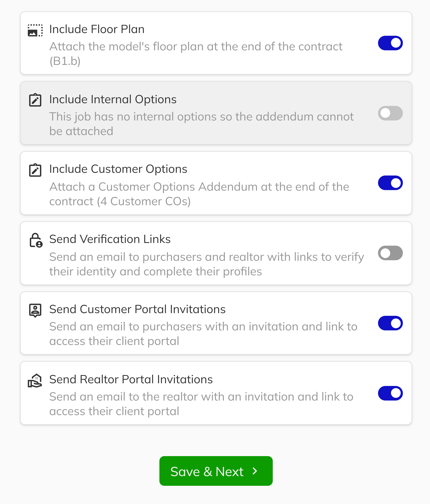Viewport: 430px width, 504px height.
Task: Click the Include Customer Options label
Action: (118, 169)
